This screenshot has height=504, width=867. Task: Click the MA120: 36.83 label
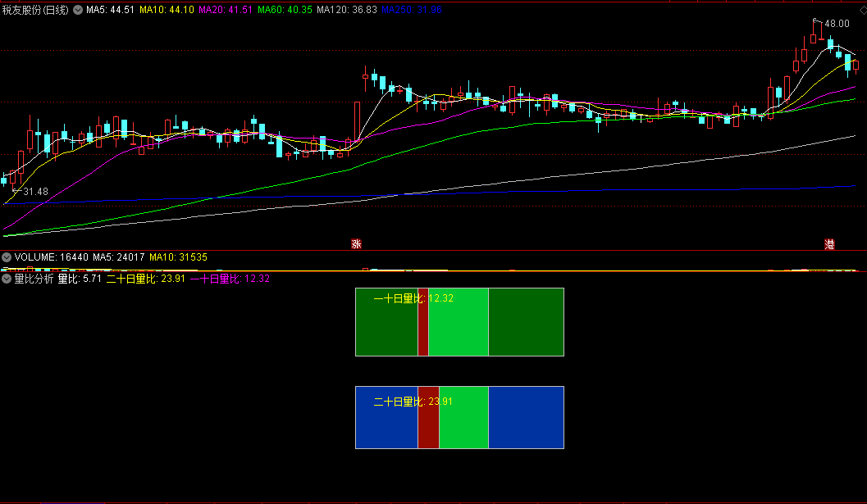click(x=347, y=10)
